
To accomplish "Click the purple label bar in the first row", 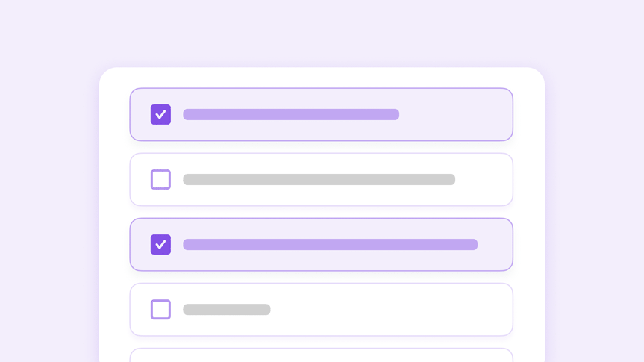I will click(x=291, y=114).
